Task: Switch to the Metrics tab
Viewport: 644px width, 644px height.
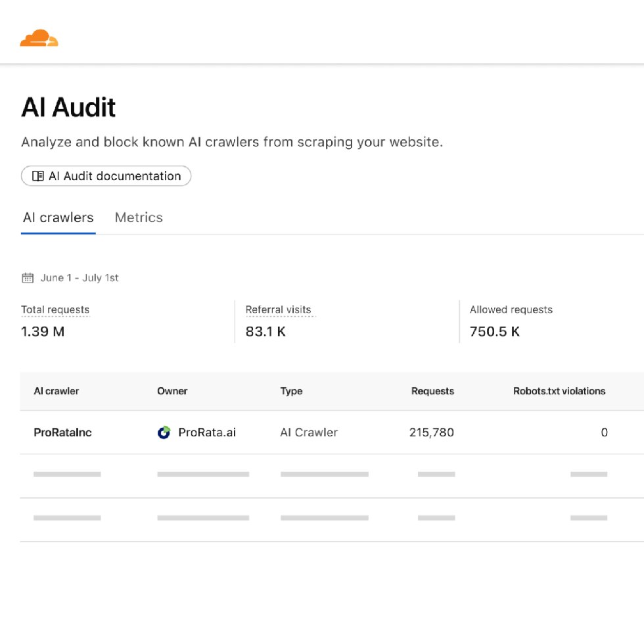Action: 139,218
